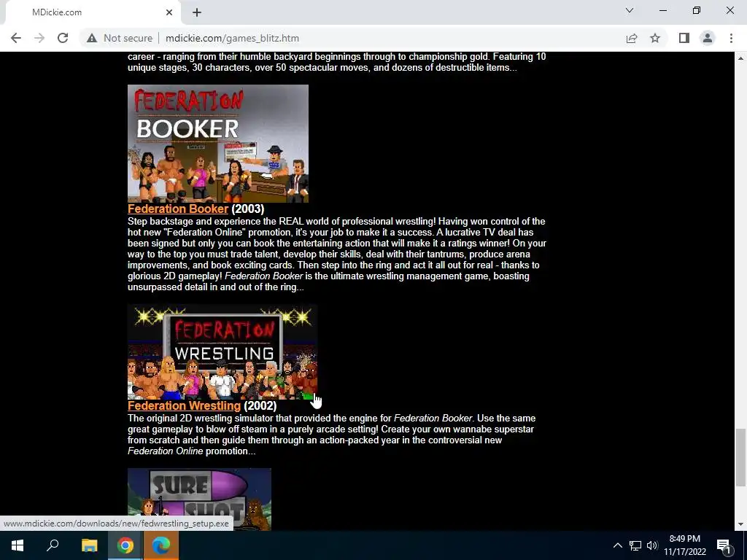Click the address bar URL

[232, 38]
